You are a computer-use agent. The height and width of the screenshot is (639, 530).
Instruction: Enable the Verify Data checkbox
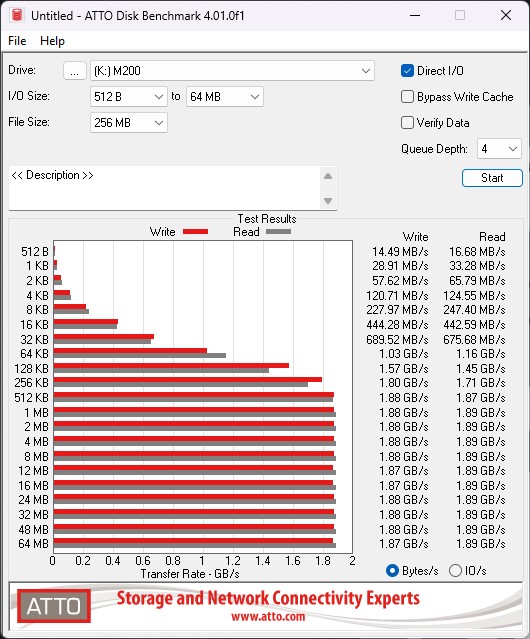[x=407, y=123]
